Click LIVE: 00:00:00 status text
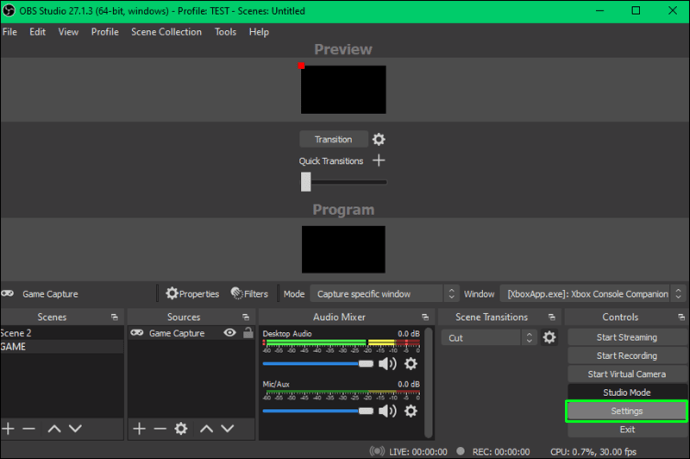Image resolution: width=690 pixels, height=459 pixels. pyautogui.click(x=418, y=452)
